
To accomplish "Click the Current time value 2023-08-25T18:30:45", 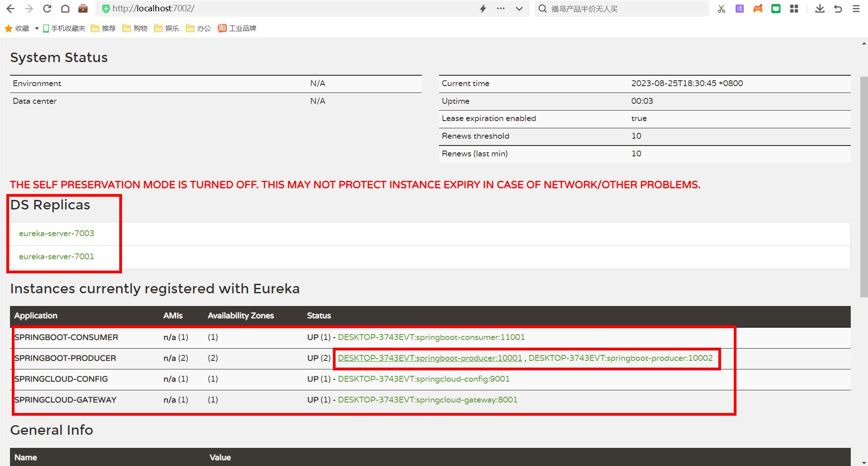I will click(x=687, y=83).
